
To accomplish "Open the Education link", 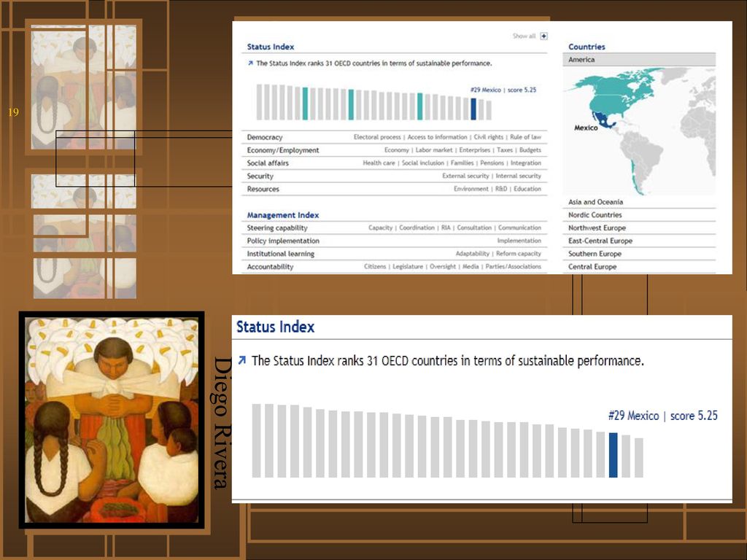I will 527,189.
